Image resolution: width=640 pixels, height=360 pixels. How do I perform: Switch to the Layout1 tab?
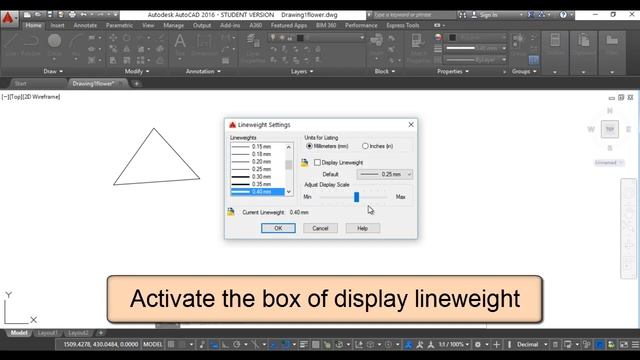click(48, 333)
